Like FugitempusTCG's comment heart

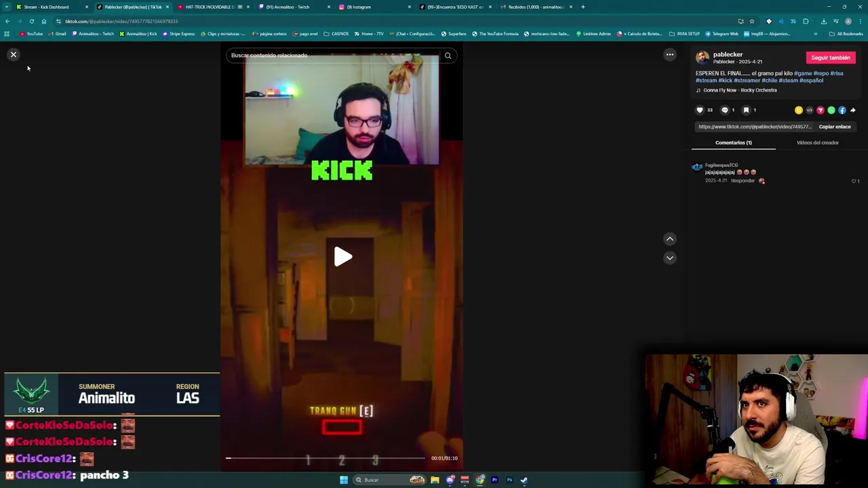click(854, 181)
